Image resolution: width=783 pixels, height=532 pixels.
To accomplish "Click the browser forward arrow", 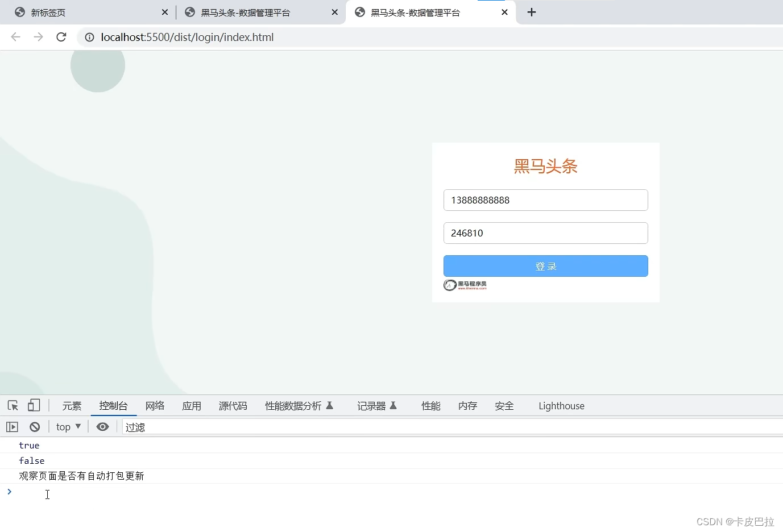I will (38, 37).
